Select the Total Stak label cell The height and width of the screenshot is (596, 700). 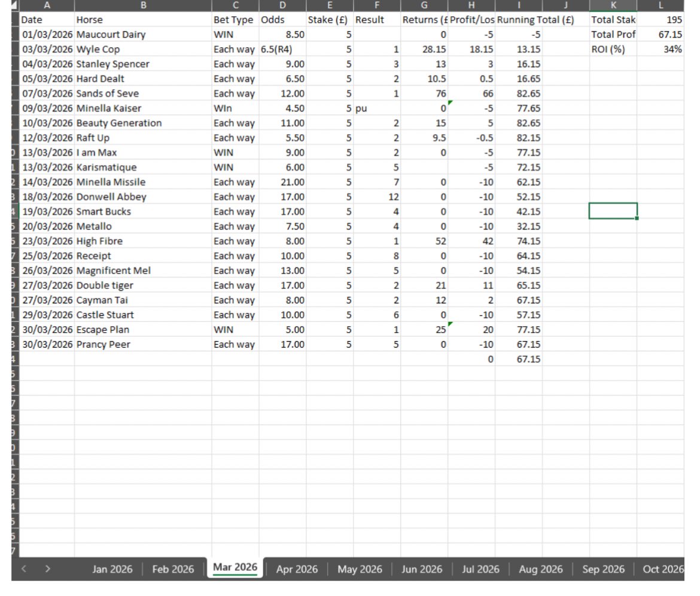click(x=613, y=20)
